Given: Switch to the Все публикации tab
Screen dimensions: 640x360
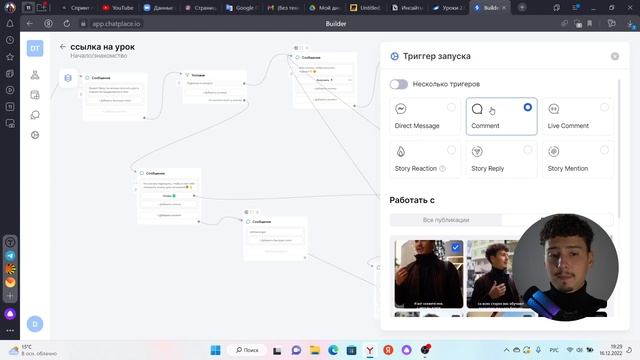Looking at the screenshot, I should pyautogui.click(x=446, y=220).
